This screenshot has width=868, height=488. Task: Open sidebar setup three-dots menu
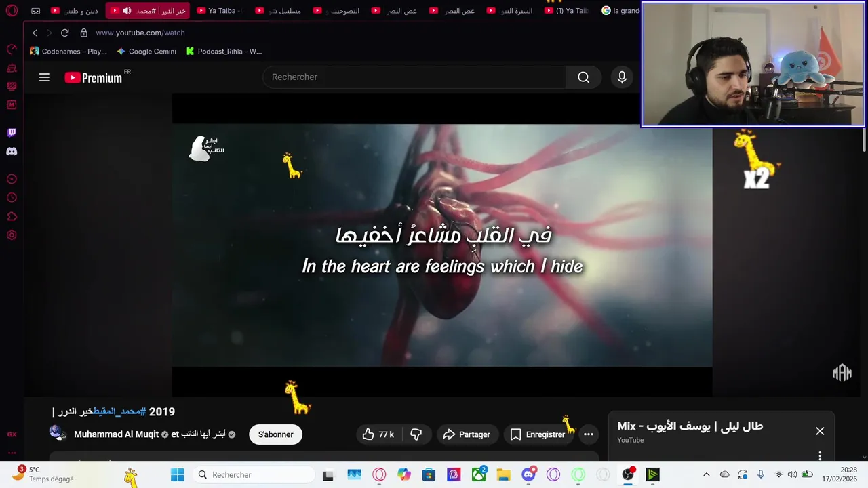pos(12,452)
